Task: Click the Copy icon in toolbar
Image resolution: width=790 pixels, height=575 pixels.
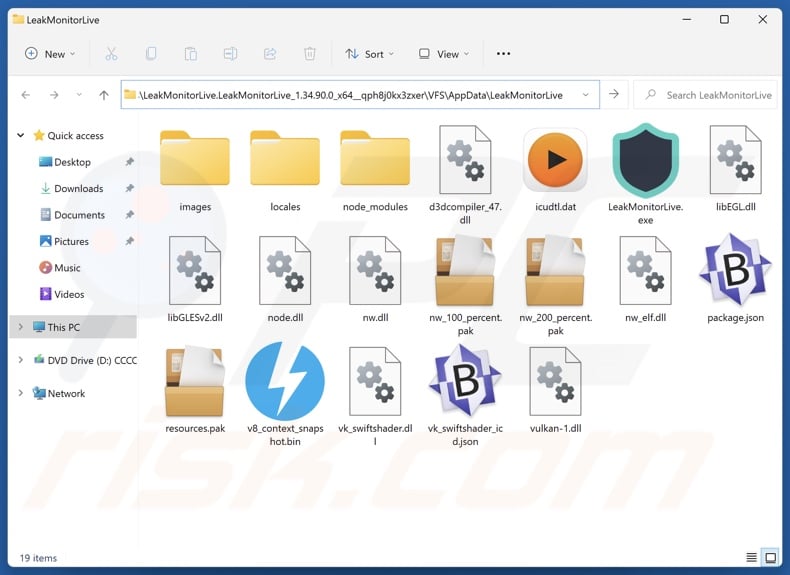Action: coord(151,54)
